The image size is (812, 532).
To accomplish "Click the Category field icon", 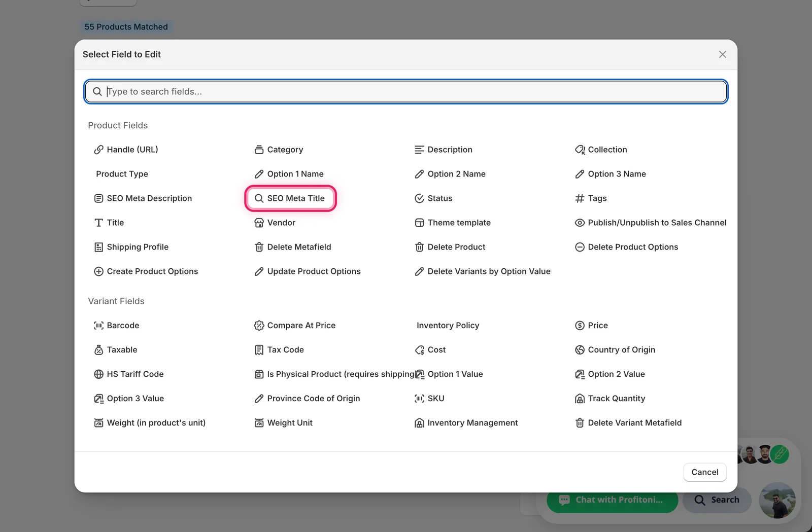I will click(x=259, y=150).
